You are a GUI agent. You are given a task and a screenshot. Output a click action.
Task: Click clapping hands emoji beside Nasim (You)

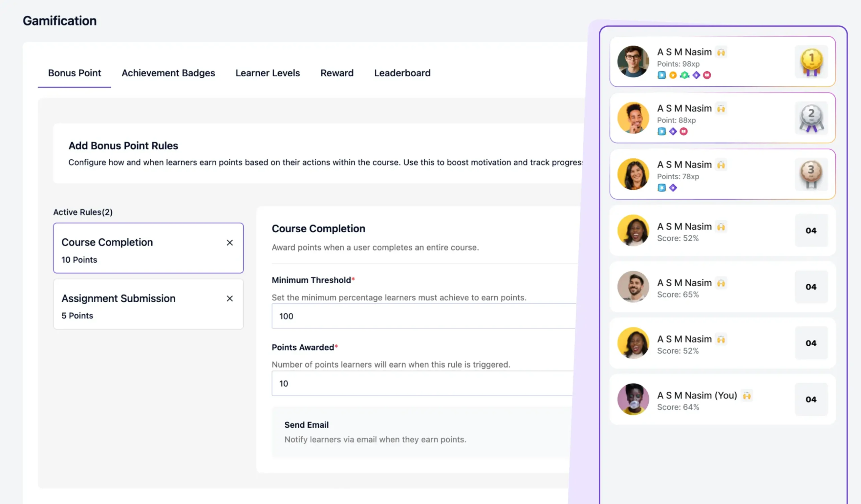point(747,395)
